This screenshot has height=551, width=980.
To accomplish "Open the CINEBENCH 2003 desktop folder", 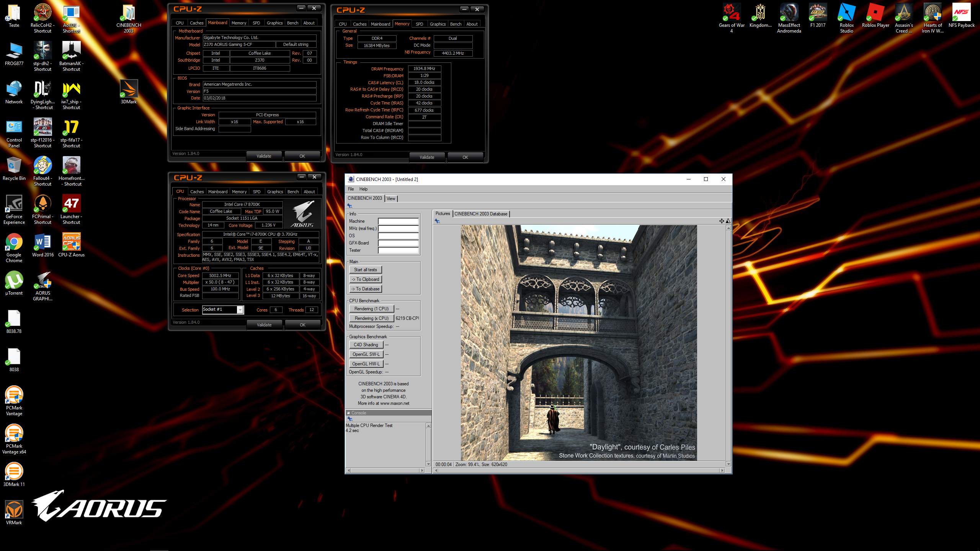I will (x=129, y=18).
